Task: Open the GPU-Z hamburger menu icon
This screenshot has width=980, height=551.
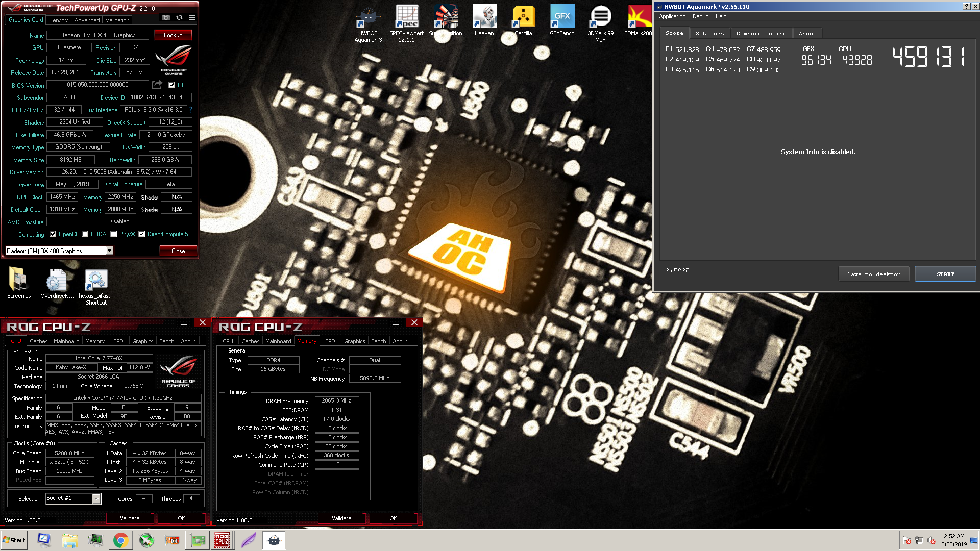Action: tap(192, 17)
